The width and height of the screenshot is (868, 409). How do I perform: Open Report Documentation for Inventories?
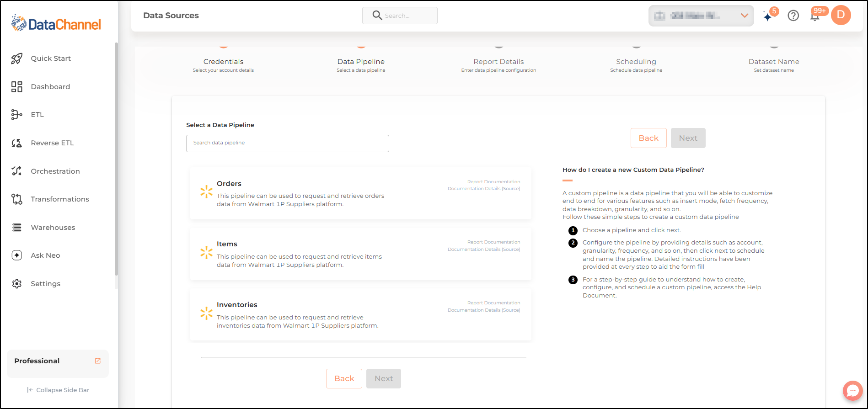pos(493,303)
